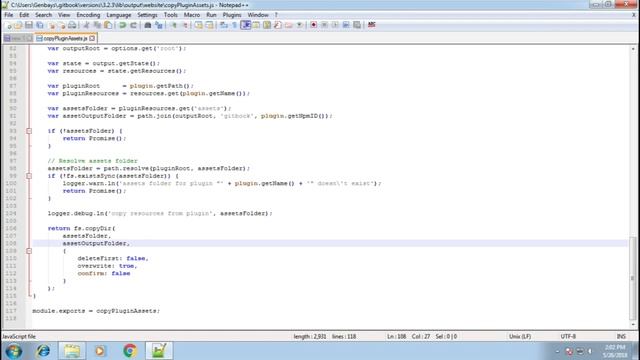Paste from clipboard using toolbar icon
Screen dimensions: 640x360
point(108,25)
